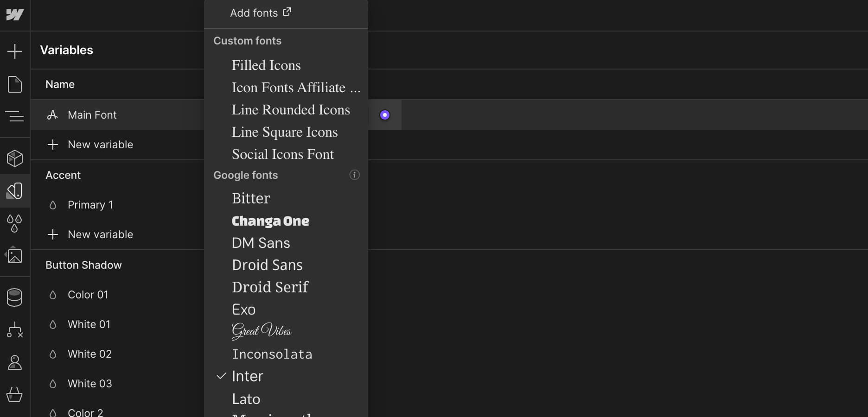The width and height of the screenshot is (868, 417).
Task: Open the Components cube panel
Action: coord(15,158)
